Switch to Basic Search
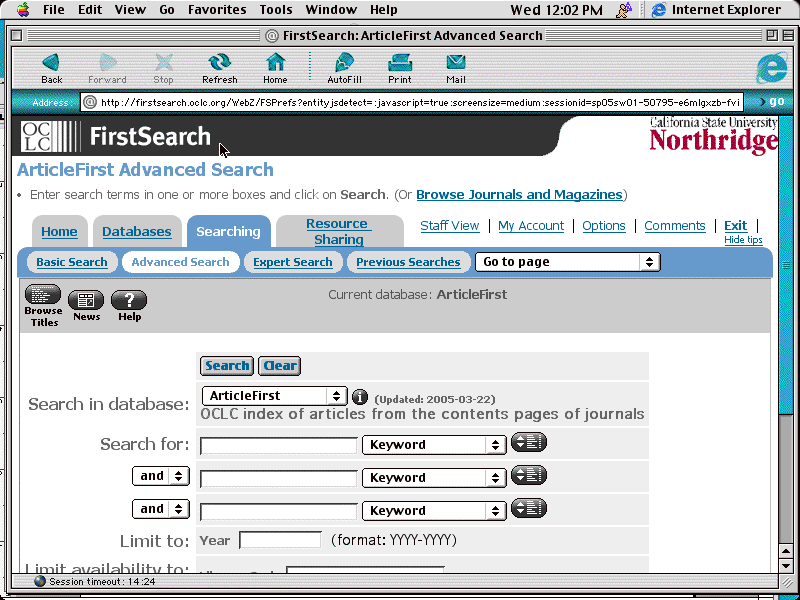800x600 pixels. pyautogui.click(x=72, y=262)
